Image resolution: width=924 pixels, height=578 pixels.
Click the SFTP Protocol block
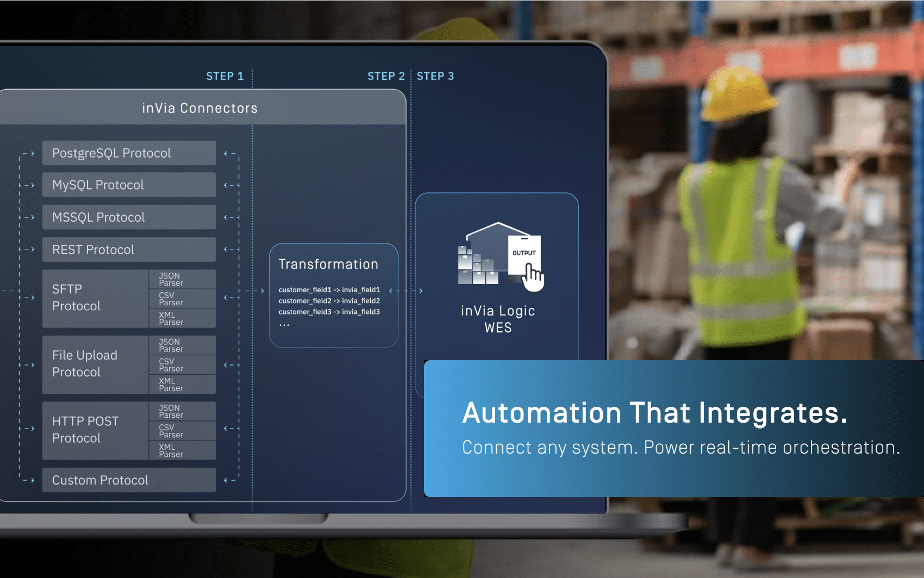tap(96, 298)
